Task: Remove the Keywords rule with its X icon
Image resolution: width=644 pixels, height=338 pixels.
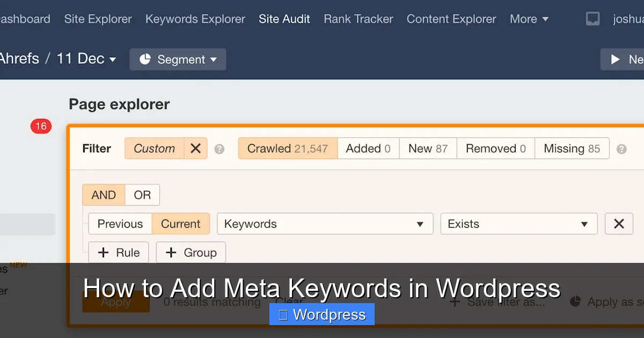Action: (x=619, y=224)
